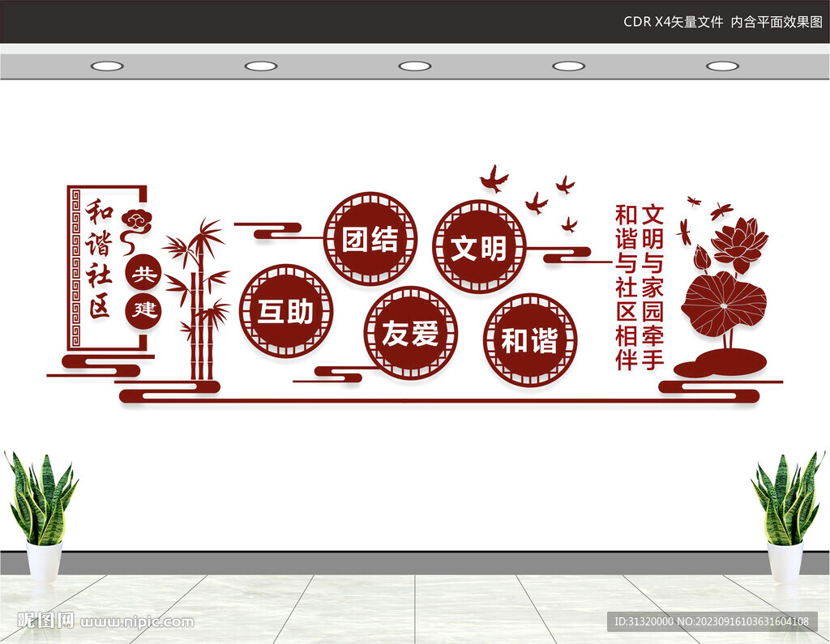Viewport: 830px width, 644px height.
Task: Click the 团结 round medallion
Action: tap(370, 239)
